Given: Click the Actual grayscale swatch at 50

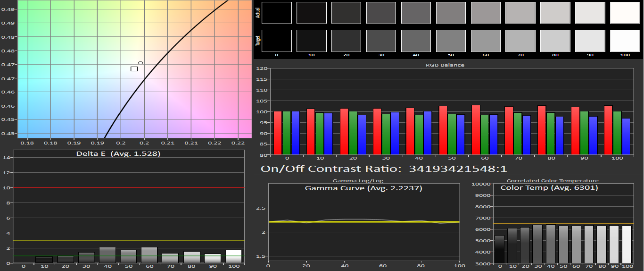Looking at the screenshot, I should click(x=451, y=13).
